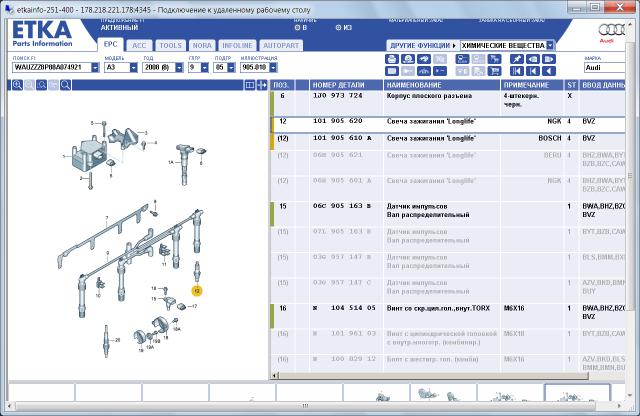Click the Примечание column header
The width and height of the screenshot is (640, 416).
(532, 85)
